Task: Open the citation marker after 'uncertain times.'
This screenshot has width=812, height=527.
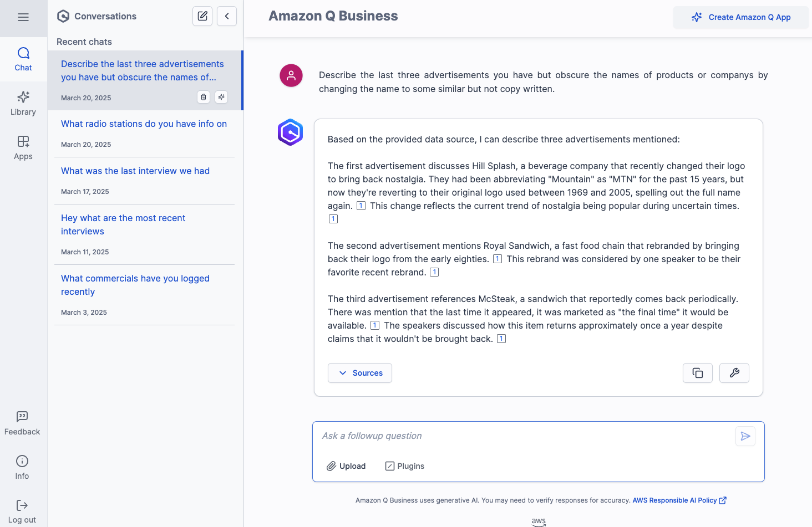Action: tap(333, 219)
